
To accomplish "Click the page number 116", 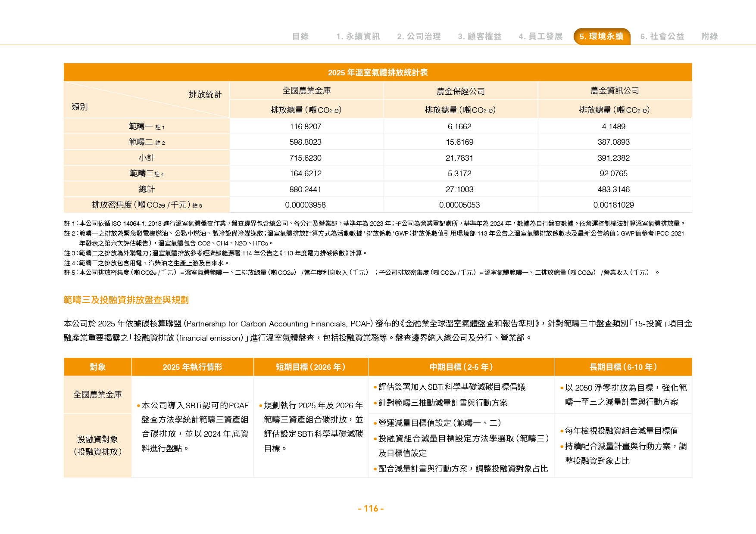I will click(x=371, y=509).
